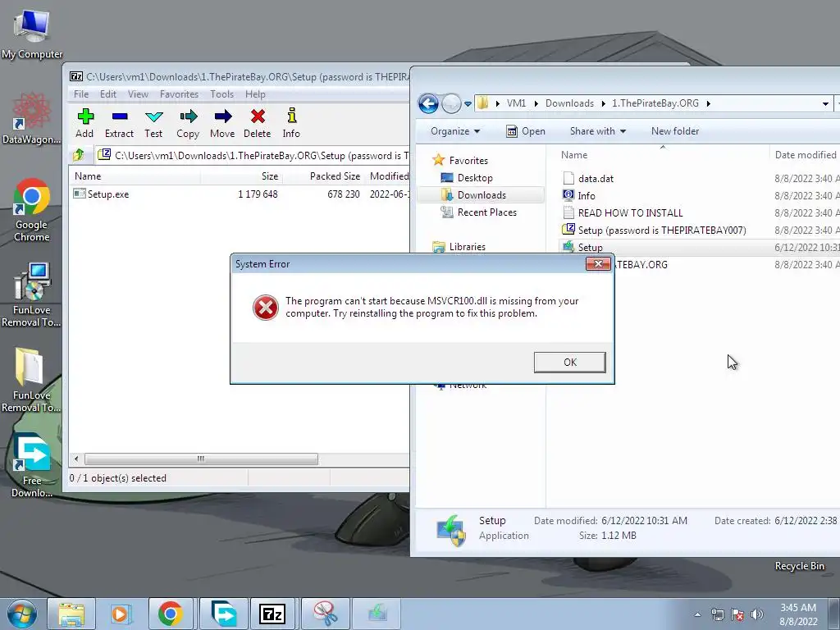Click the 7-Zip address path field
The image size is (840, 630).
pyautogui.click(x=254, y=156)
